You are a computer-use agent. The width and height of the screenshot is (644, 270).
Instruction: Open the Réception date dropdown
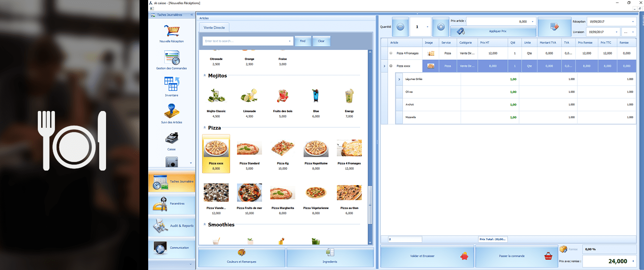[x=633, y=21]
